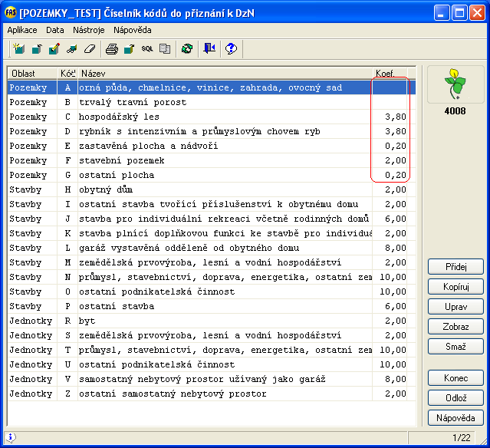This screenshot has height=448, width=490.
Task: Click the green refresh arrows icon
Action: point(186,48)
